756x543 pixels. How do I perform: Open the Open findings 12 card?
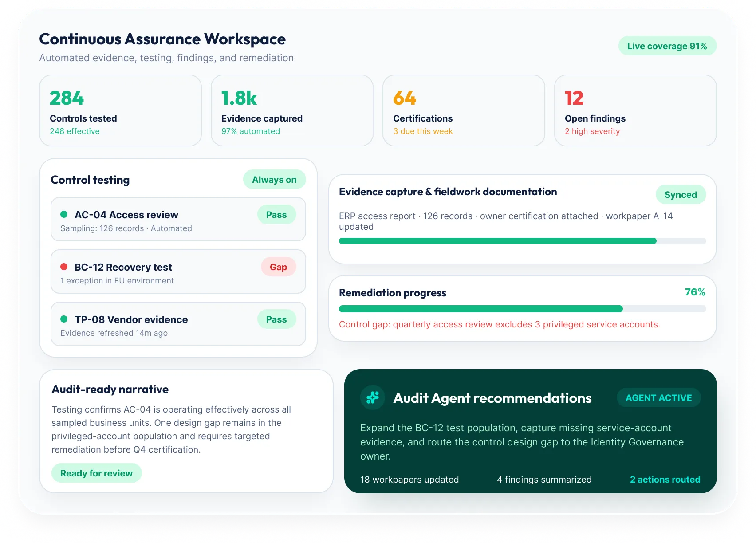(635, 110)
